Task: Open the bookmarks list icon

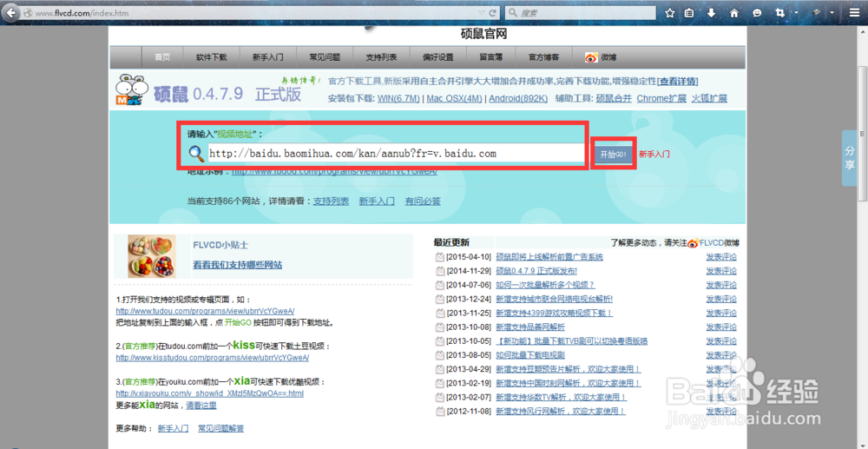Action: 689,13
